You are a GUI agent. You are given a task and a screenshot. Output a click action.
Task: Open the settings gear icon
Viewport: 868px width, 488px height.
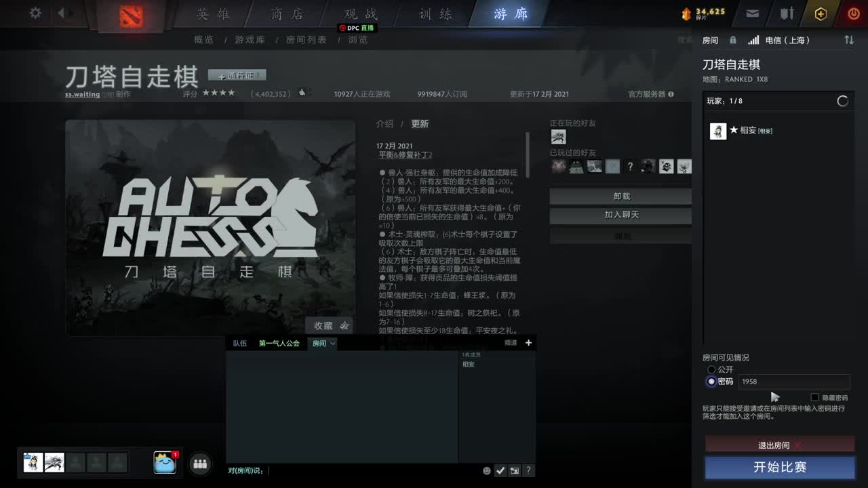coord(35,13)
